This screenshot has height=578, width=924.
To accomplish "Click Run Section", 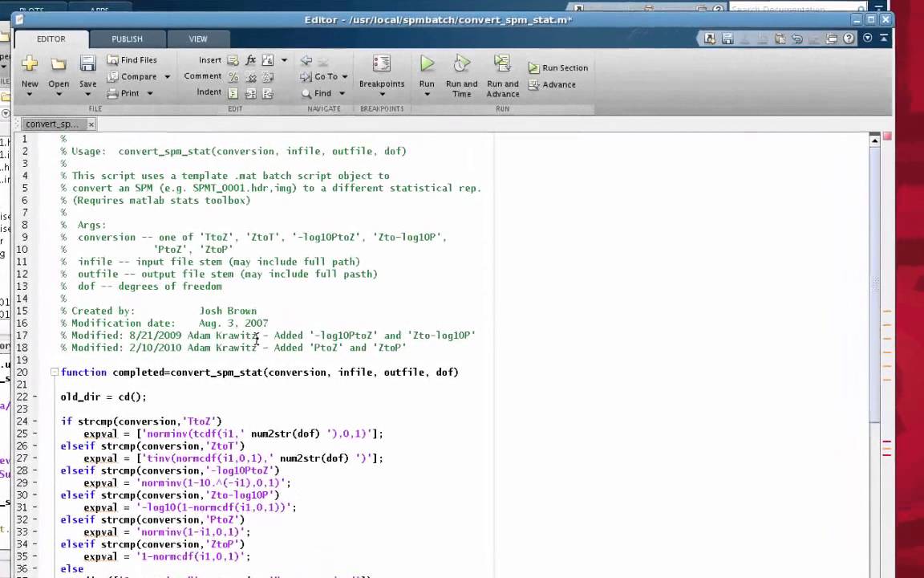I will (558, 67).
